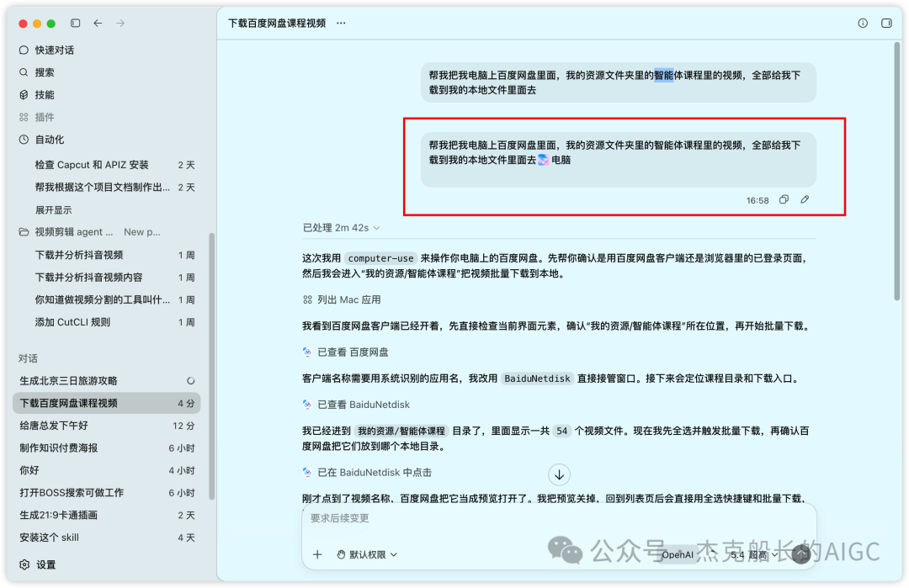Open 添加 CutCLI 规则 conversation

[x=107, y=322]
